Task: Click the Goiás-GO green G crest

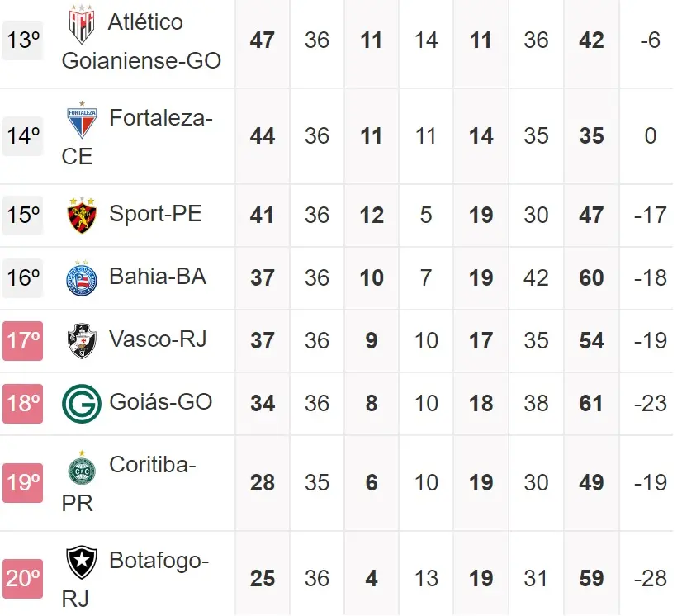Action: pos(82,404)
